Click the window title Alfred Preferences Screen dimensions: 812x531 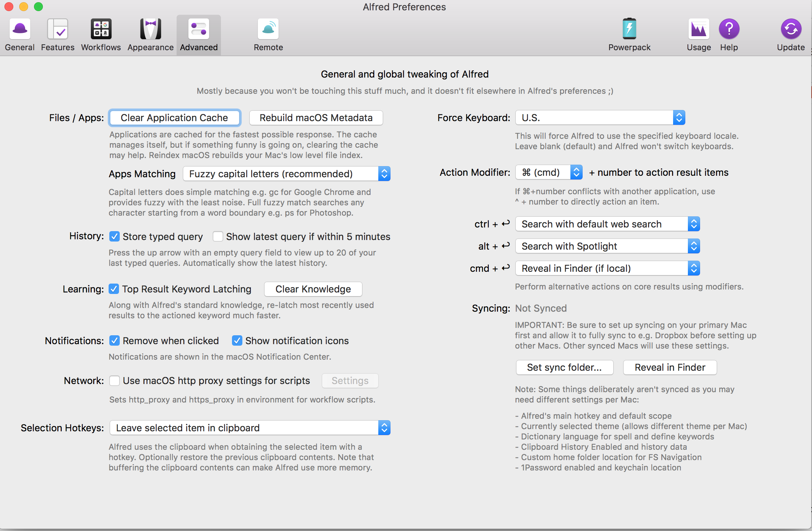pyautogui.click(x=404, y=7)
